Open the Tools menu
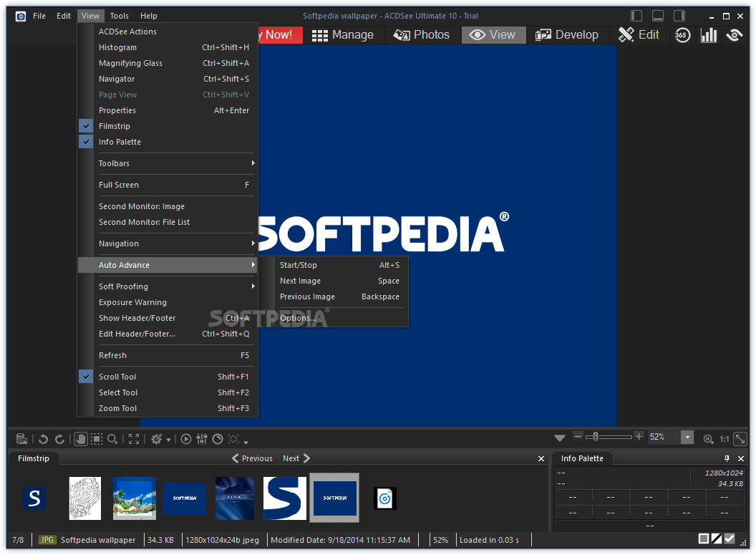 pyautogui.click(x=119, y=16)
